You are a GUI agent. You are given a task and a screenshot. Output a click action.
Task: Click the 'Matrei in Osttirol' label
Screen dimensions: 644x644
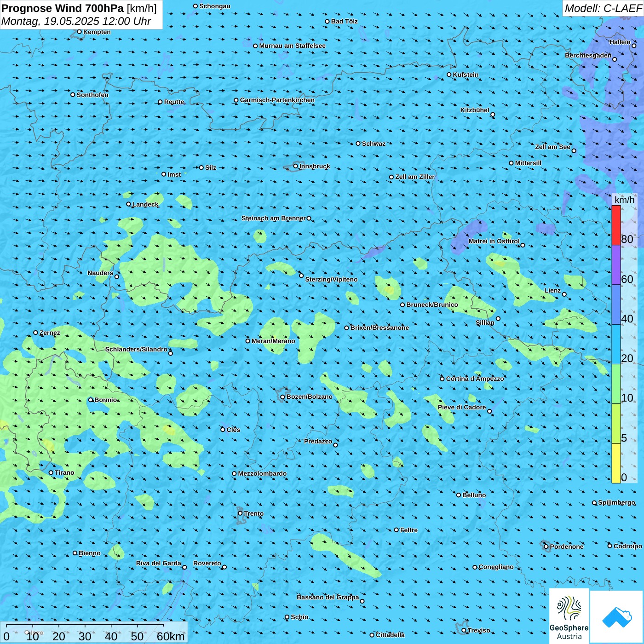tap(494, 241)
